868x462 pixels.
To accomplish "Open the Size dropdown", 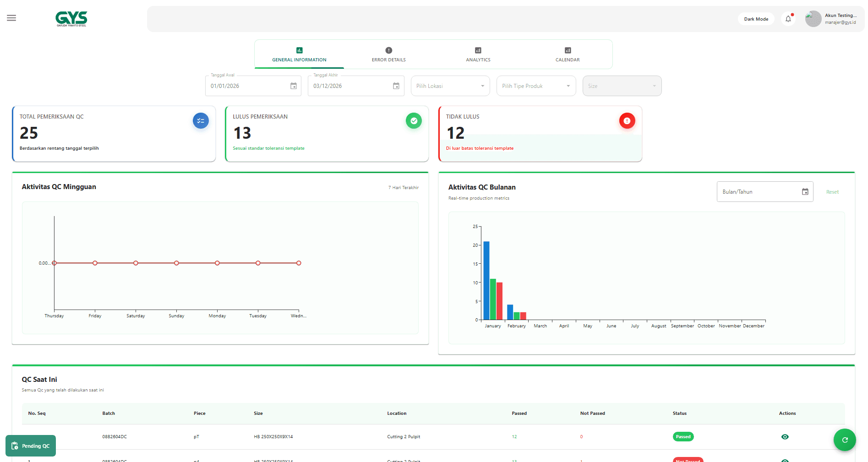I will (x=622, y=86).
